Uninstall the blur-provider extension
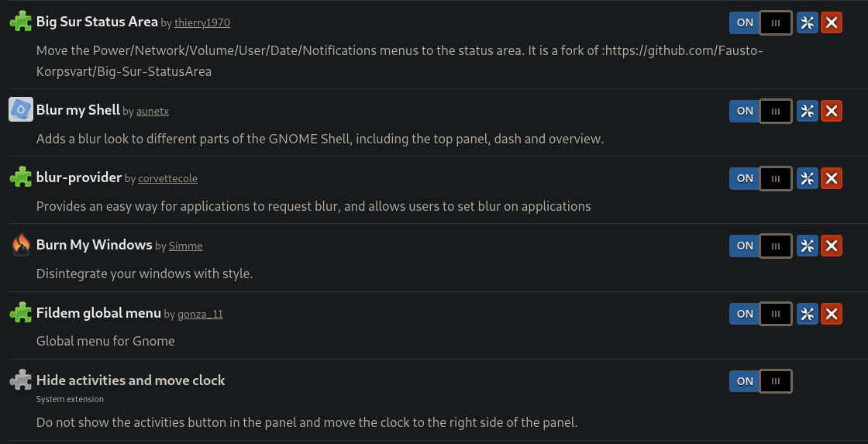Screen dimensions: 868x444 click(x=832, y=178)
